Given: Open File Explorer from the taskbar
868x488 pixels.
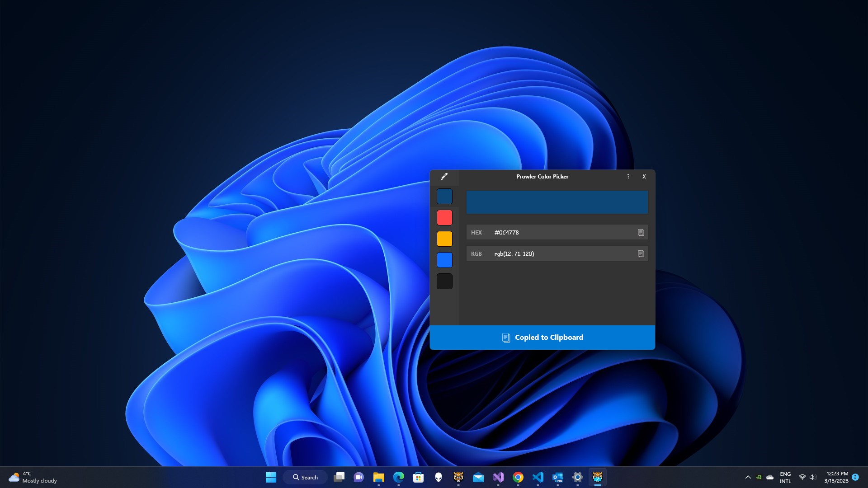Looking at the screenshot, I should pyautogui.click(x=378, y=477).
